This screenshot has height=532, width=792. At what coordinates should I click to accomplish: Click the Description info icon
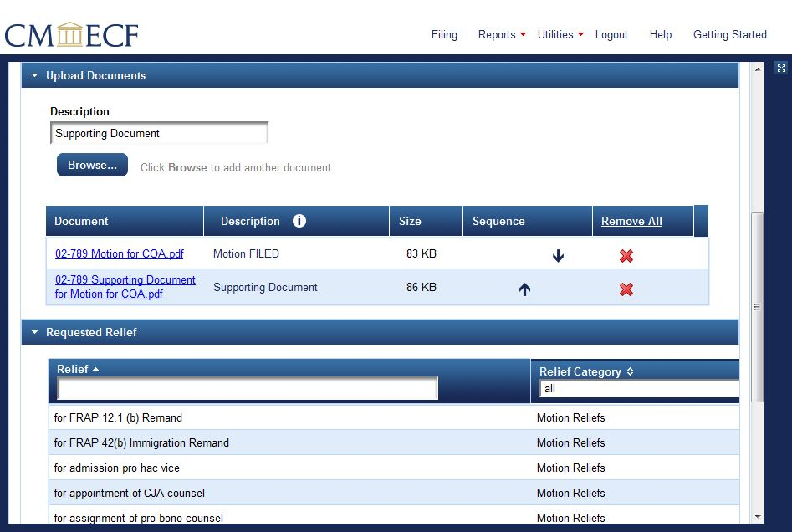(299, 221)
